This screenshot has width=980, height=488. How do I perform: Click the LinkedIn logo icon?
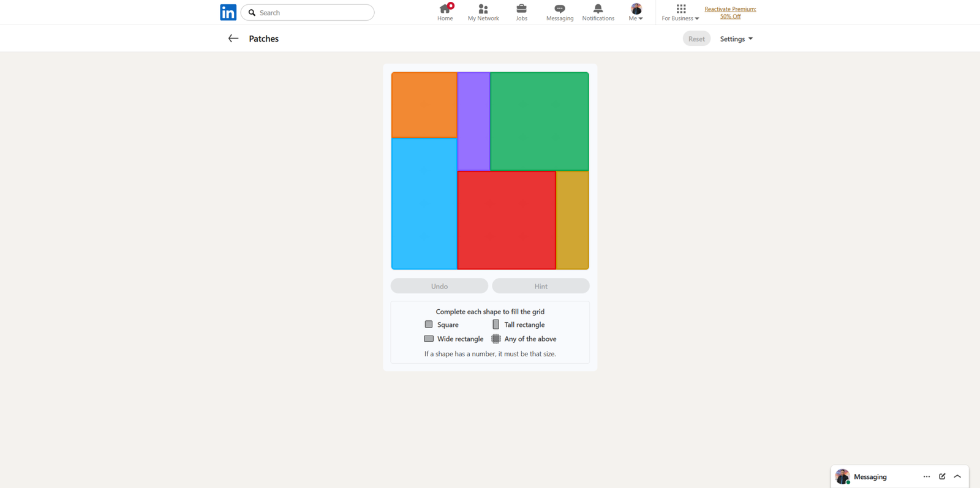click(228, 12)
